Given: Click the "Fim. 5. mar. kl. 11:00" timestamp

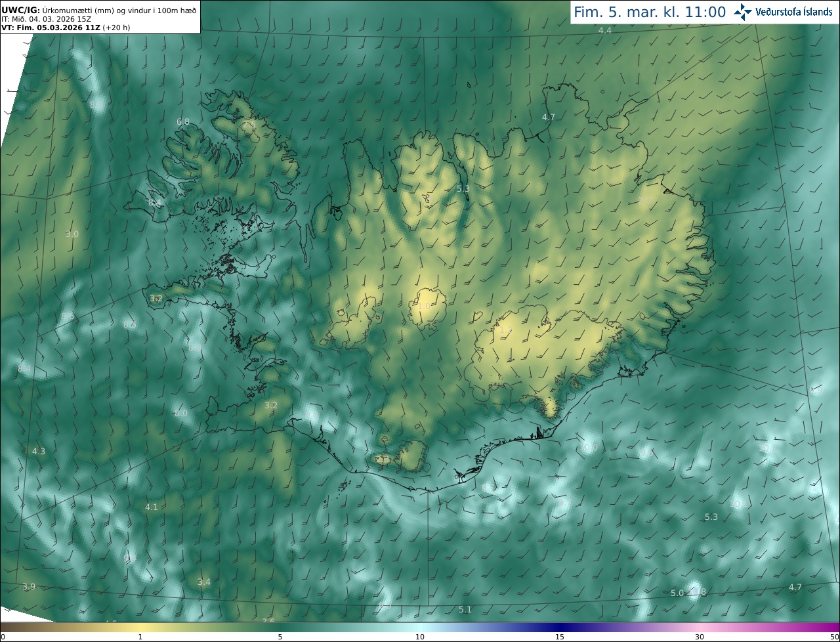Looking at the screenshot, I should coord(650,12).
